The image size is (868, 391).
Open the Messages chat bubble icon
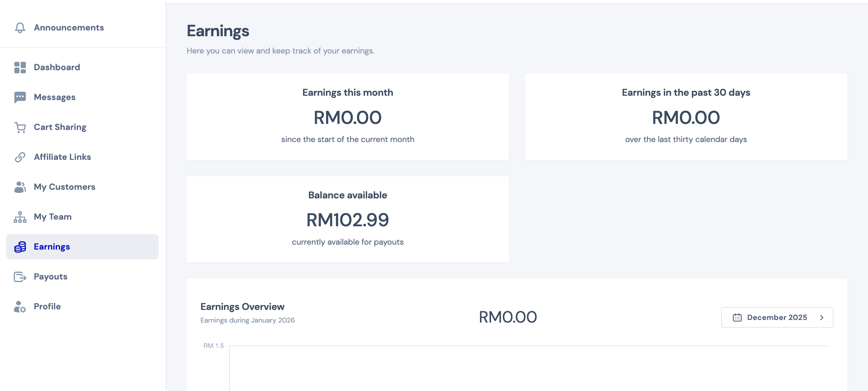(x=20, y=97)
